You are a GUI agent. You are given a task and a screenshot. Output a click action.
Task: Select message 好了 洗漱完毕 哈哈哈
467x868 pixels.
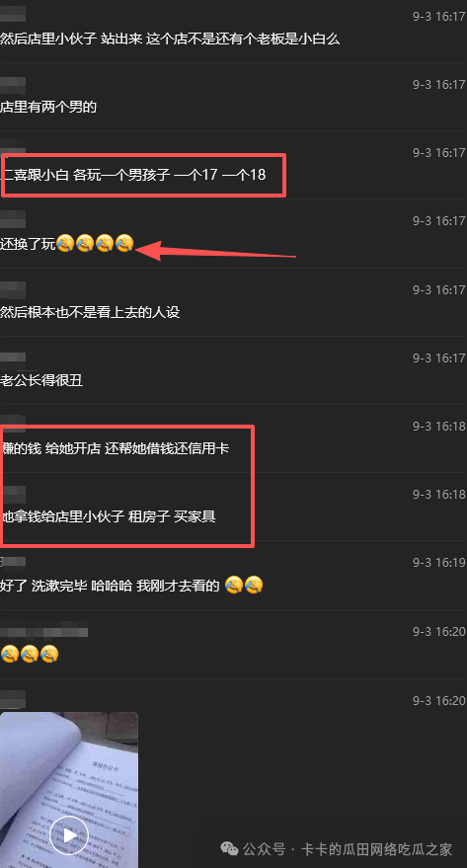coord(111,586)
